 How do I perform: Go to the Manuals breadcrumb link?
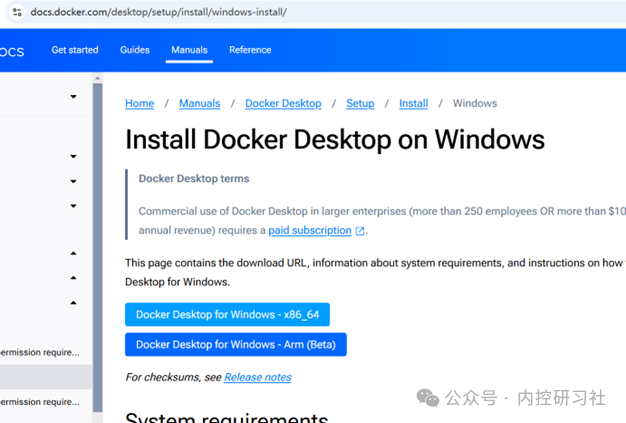(x=200, y=103)
